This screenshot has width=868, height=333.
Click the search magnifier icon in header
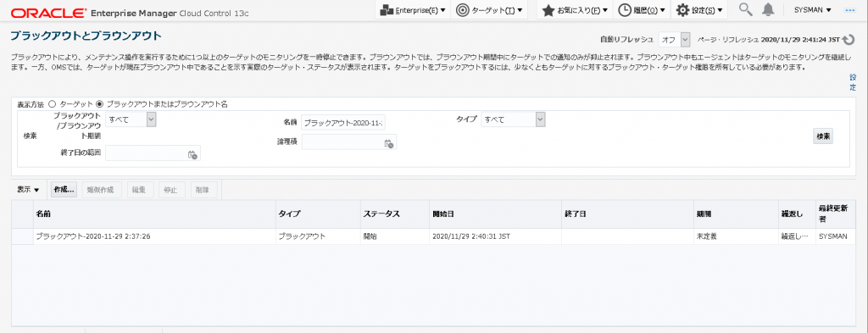point(746,10)
